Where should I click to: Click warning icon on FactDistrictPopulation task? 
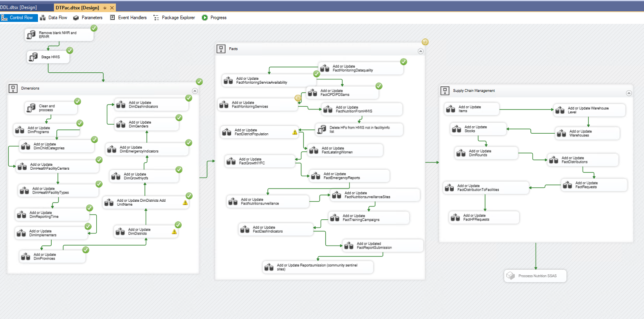coord(295,132)
